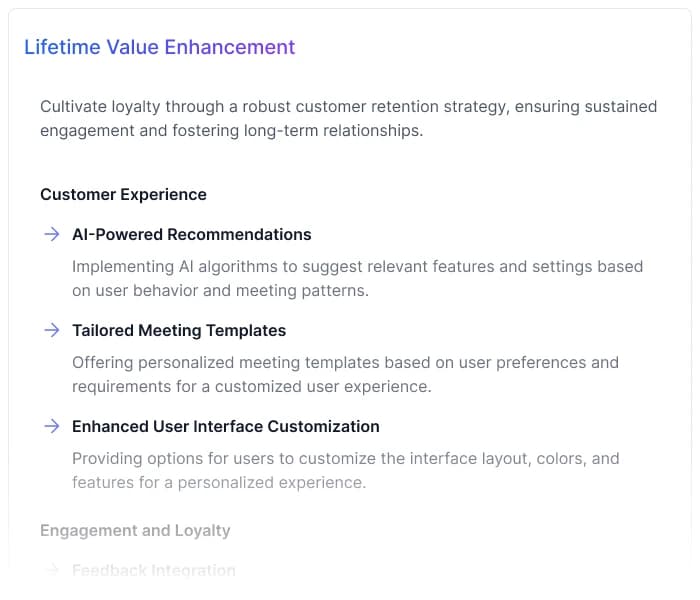Screen dimensions: 700x600
Task: Click the faded Feedback Integration title
Action: point(153,570)
